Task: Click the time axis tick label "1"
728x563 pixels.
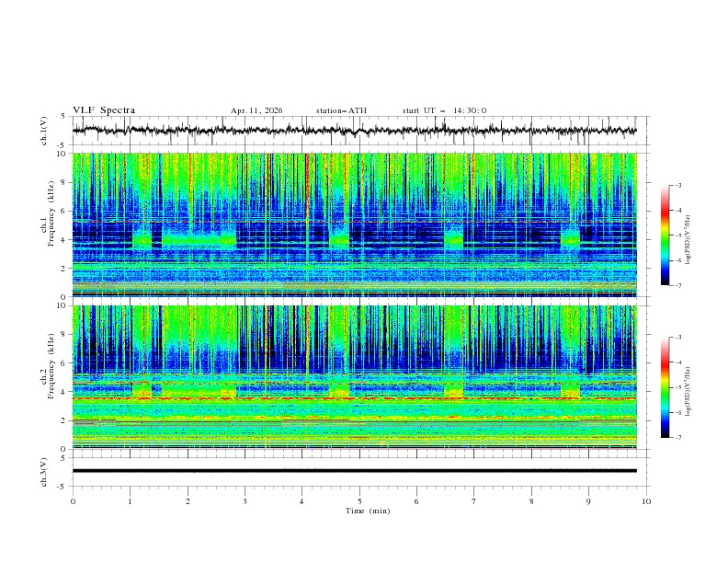Action: pos(130,501)
